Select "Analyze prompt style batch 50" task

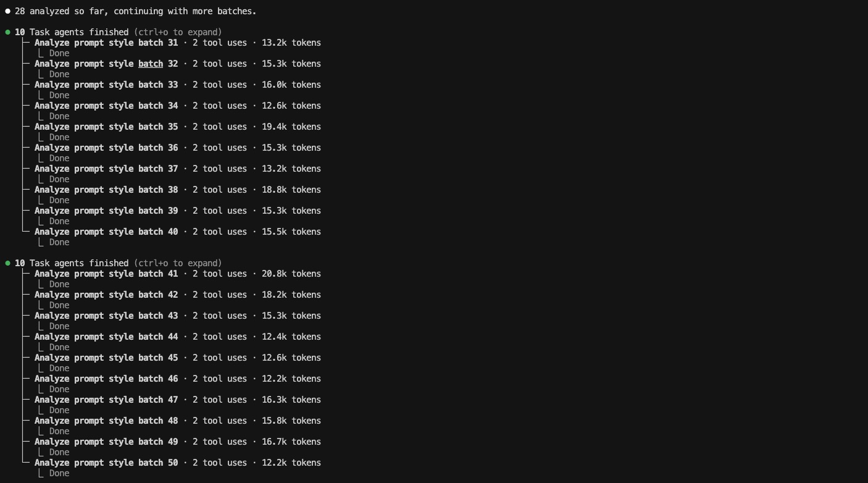(x=106, y=463)
